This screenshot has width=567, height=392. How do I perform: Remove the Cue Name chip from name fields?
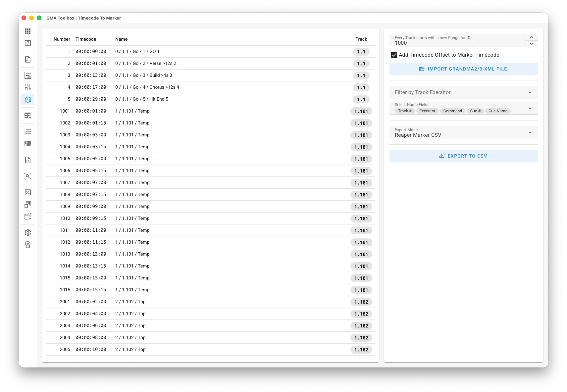coord(498,111)
